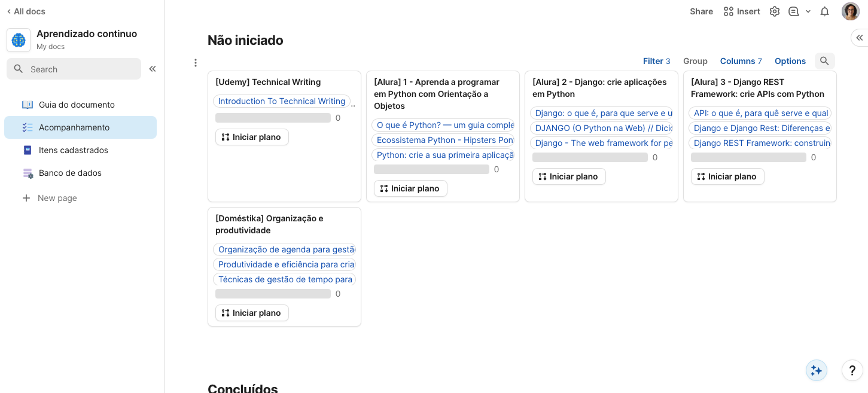Screen dimensions: 868x393
Task: Open help with the question mark icon
Action: [852, 370]
